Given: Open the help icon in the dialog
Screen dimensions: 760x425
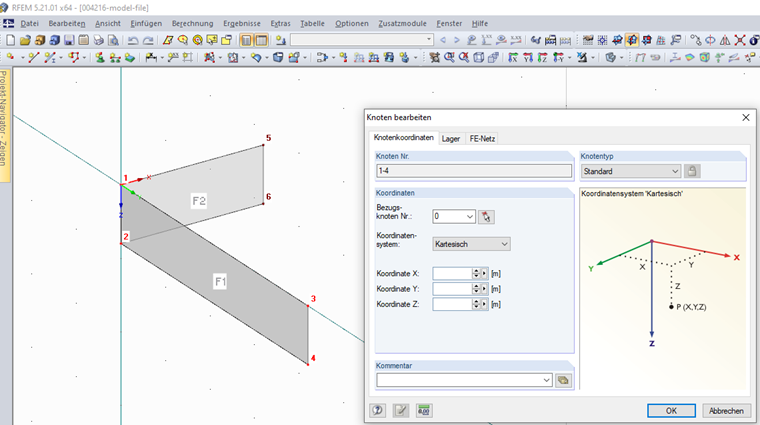Looking at the screenshot, I should (x=377, y=410).
